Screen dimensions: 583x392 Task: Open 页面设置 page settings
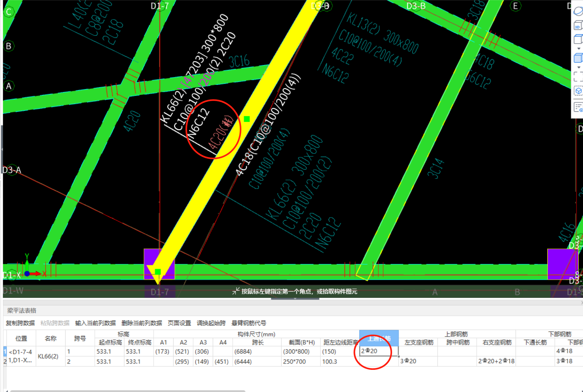pos(179,323)
